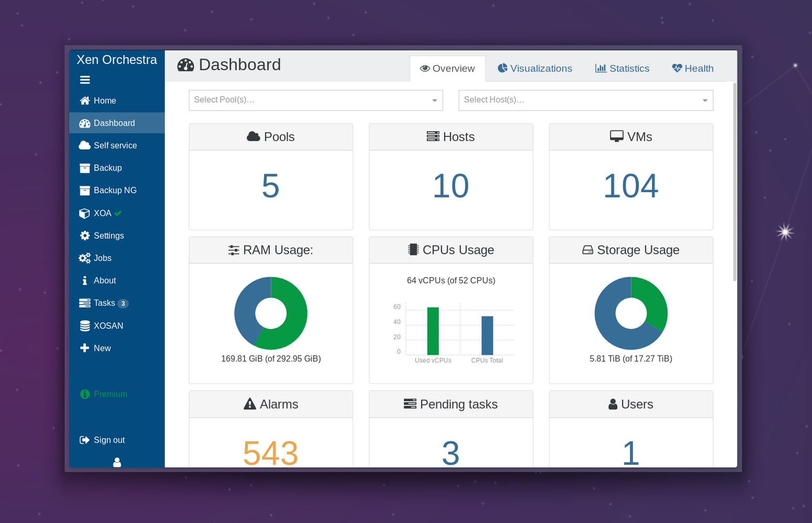
Task: Click the New plus icon
Action: click(85, 348)
